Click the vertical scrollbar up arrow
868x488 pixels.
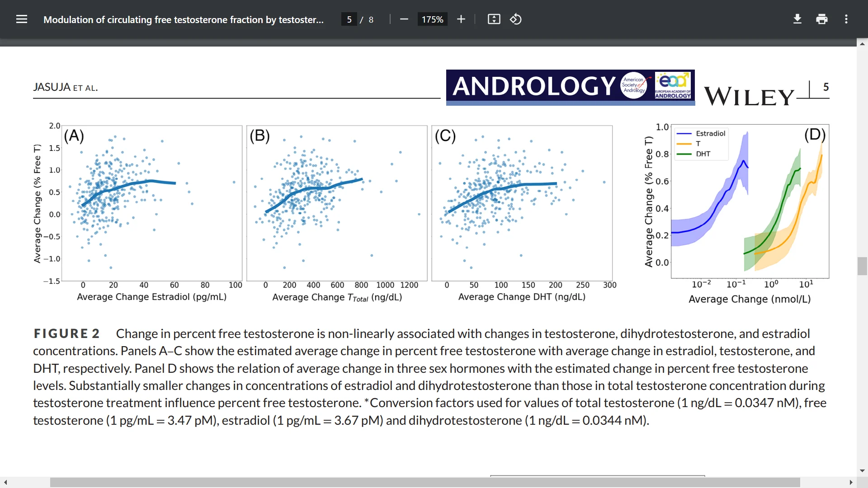point(862,44)
